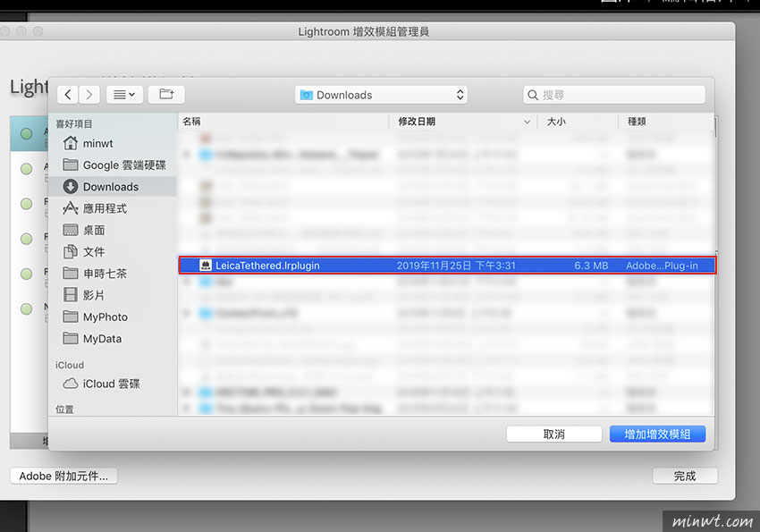This screenshot has height=532, width=760.
Task: Select Downloads in the sidebar favorites
Action: coord(113,187)
